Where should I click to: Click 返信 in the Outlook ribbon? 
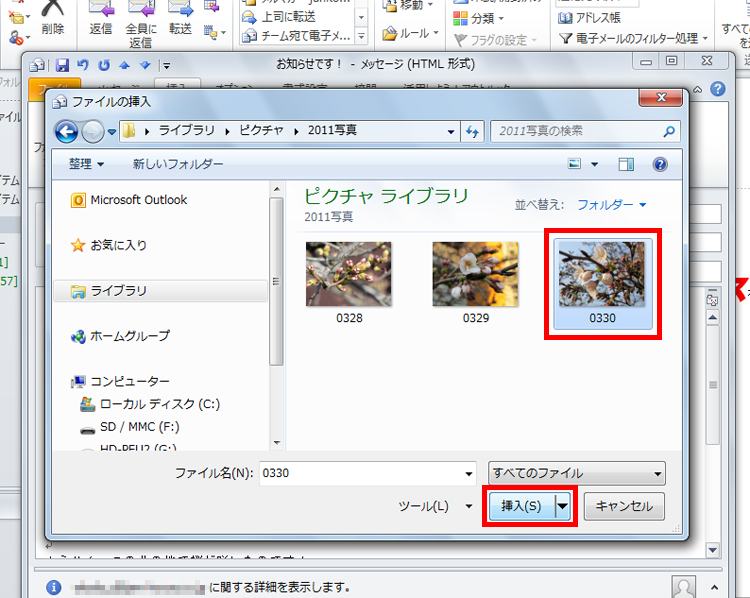[101, 18]
